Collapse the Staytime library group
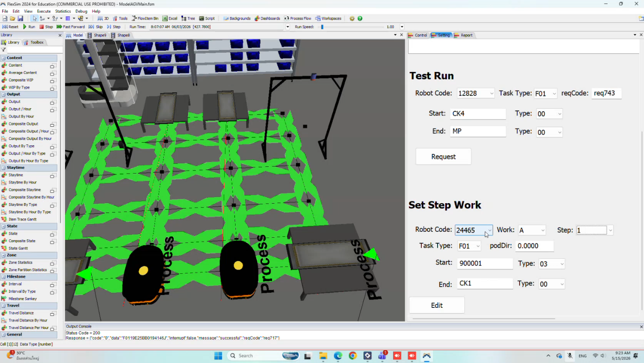This screenshot has height=363, width=644. point(4,168)
